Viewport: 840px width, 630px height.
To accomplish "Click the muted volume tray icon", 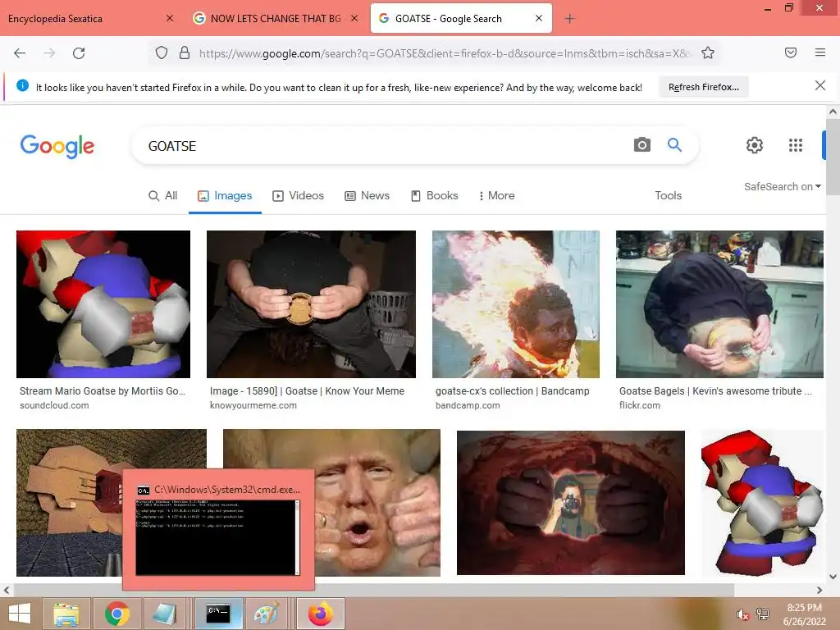I will tap(743, 614).
